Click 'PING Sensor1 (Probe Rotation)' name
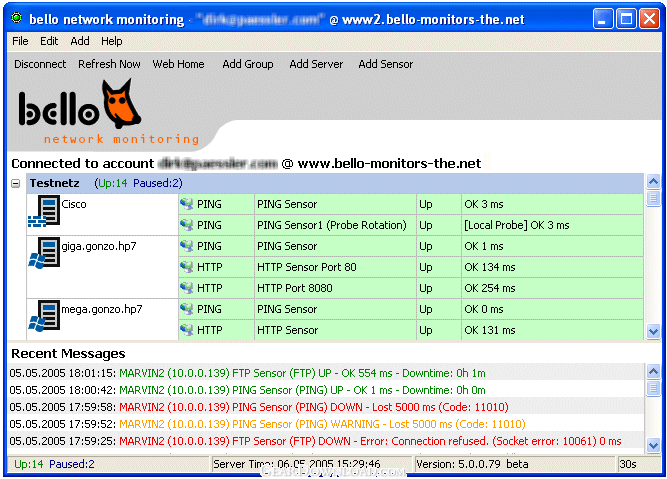 pyautogui.click(x=332, y=225)
